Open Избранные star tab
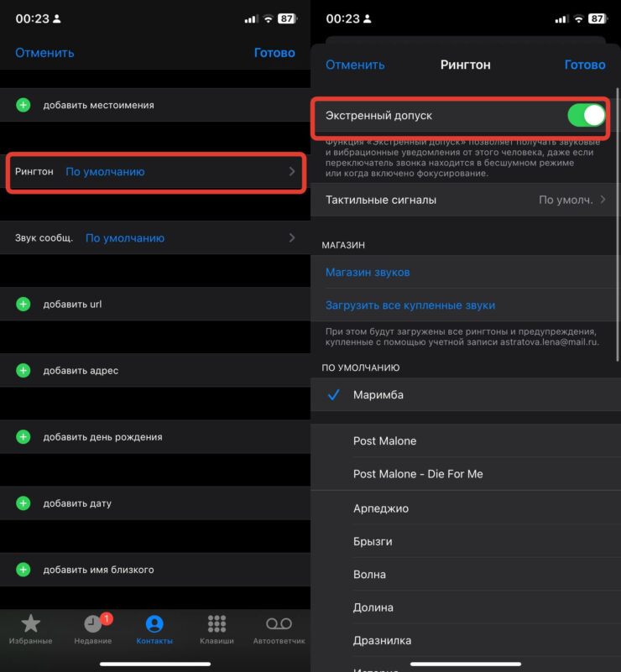The image size is (621, 672). [31, 629]
